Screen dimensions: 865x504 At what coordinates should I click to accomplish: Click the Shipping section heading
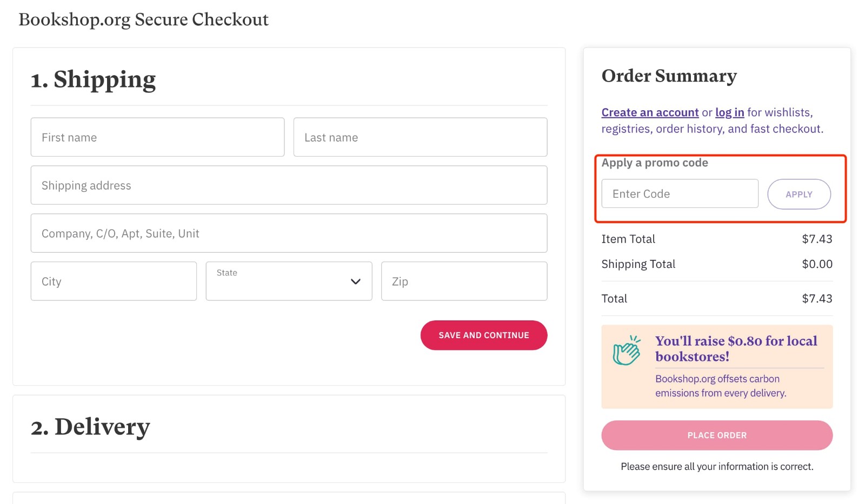click(94, 79)
